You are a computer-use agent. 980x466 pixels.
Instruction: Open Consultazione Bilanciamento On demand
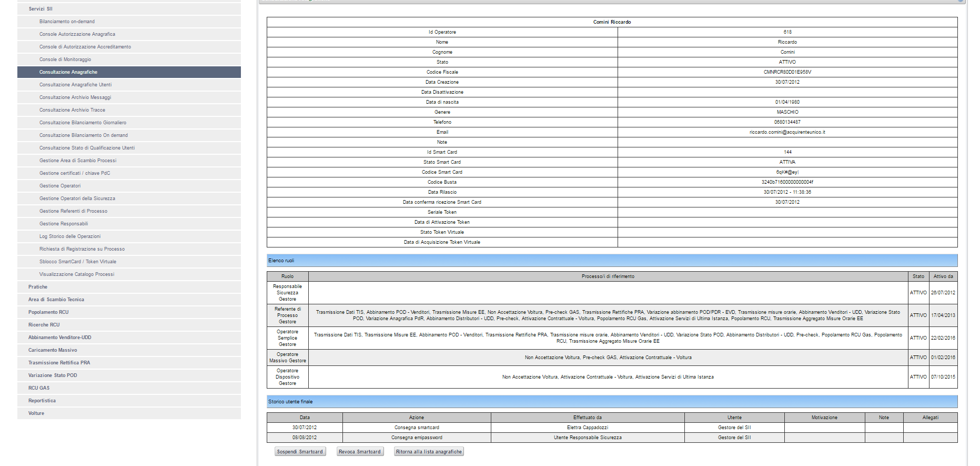129,135
